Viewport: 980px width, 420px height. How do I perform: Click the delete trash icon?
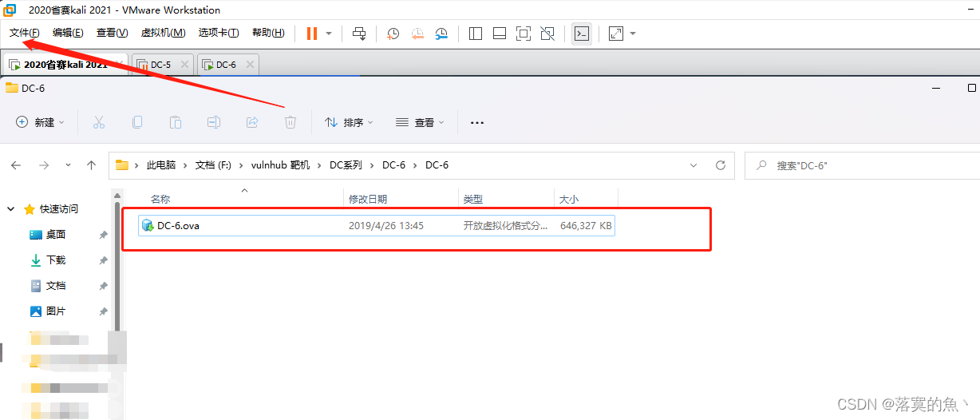click(290, 122)
